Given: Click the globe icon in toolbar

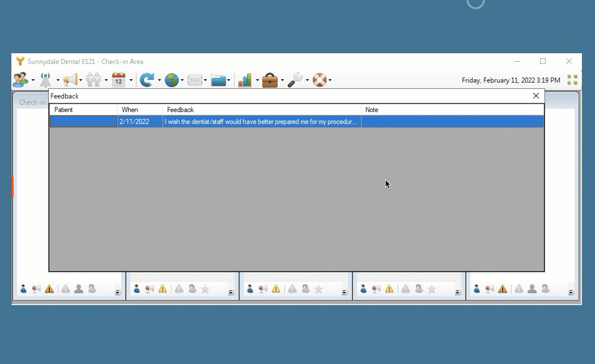Looking at the screenshot, I should pos(172,80).
